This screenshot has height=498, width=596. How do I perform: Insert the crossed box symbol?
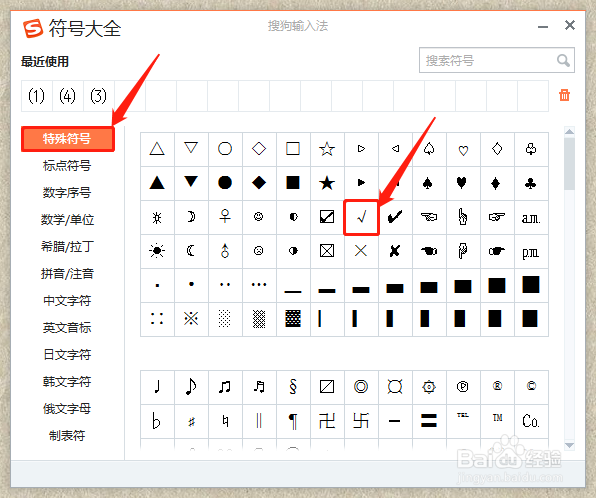click(x=327, y=251)
